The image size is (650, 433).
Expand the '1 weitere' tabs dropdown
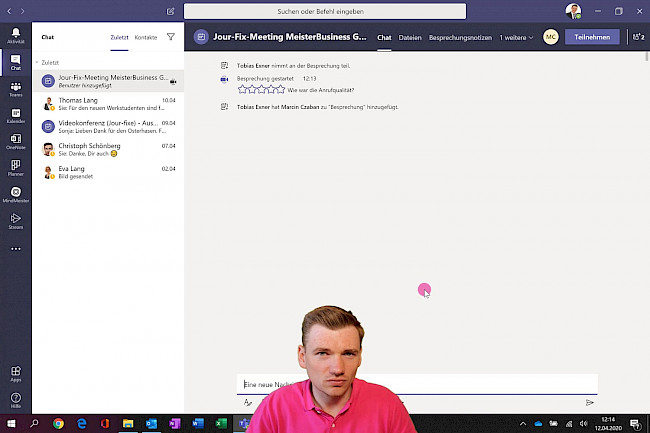coord(516,37)
